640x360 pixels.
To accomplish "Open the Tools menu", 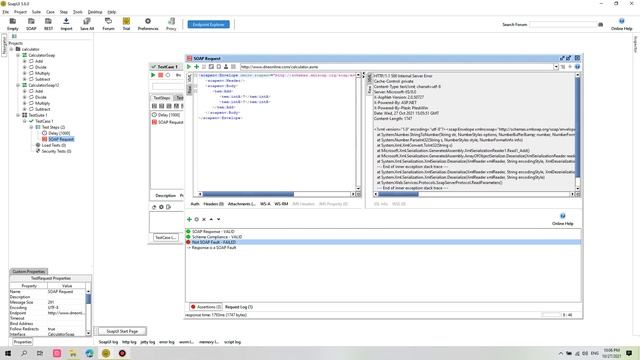I will tap(78, 12).
